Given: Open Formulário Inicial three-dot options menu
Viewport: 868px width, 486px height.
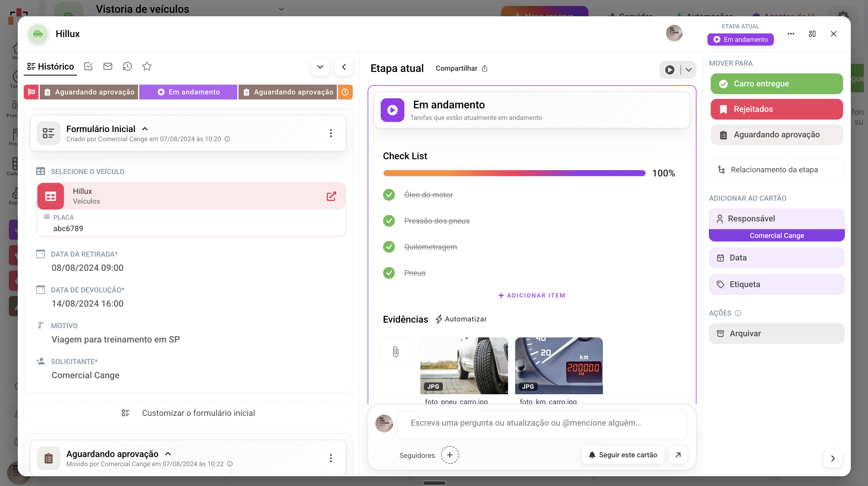Looking at the screenshot, I should point(331,133).
